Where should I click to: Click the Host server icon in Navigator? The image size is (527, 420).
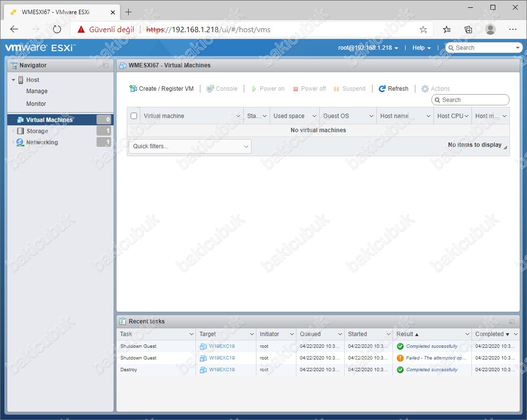pos(20,80)
